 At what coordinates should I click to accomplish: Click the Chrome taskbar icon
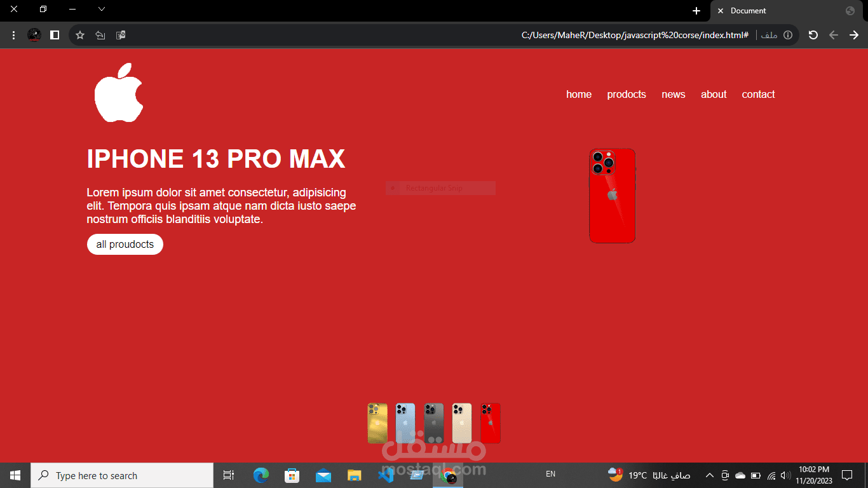coord(448,475)
